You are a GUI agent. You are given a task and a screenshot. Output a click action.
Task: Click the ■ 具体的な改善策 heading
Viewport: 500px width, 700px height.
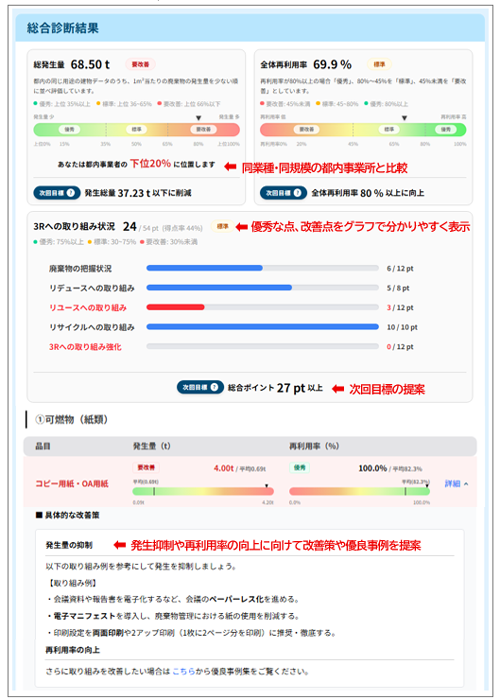[x=67, y=515]
